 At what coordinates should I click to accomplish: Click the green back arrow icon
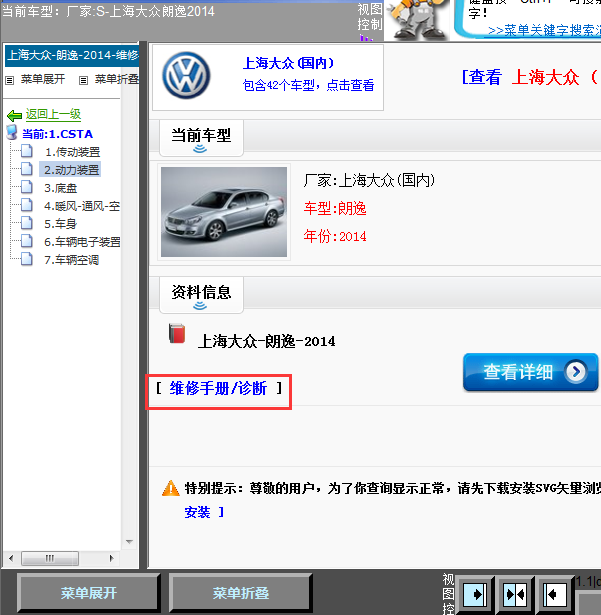coord(15,115)
